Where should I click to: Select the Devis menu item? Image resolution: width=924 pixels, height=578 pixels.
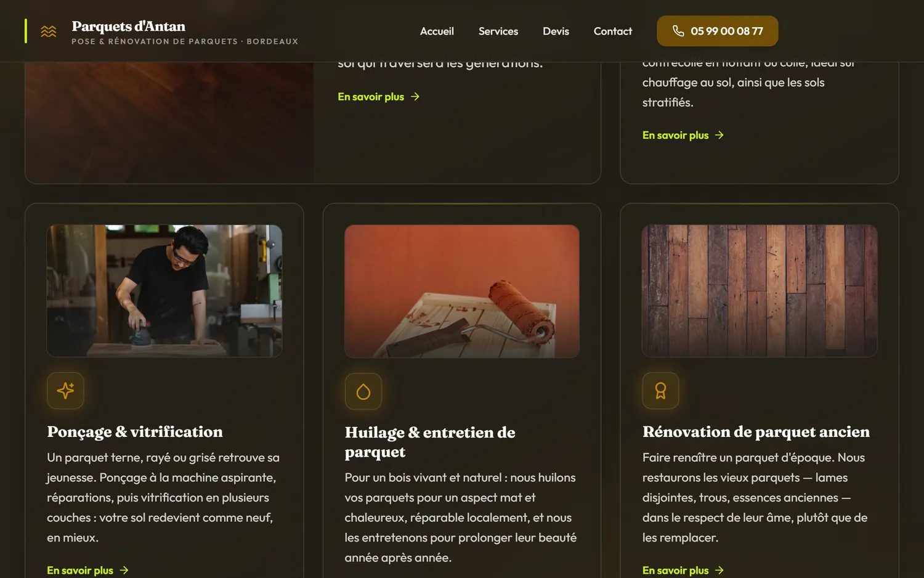coord(556,31)
